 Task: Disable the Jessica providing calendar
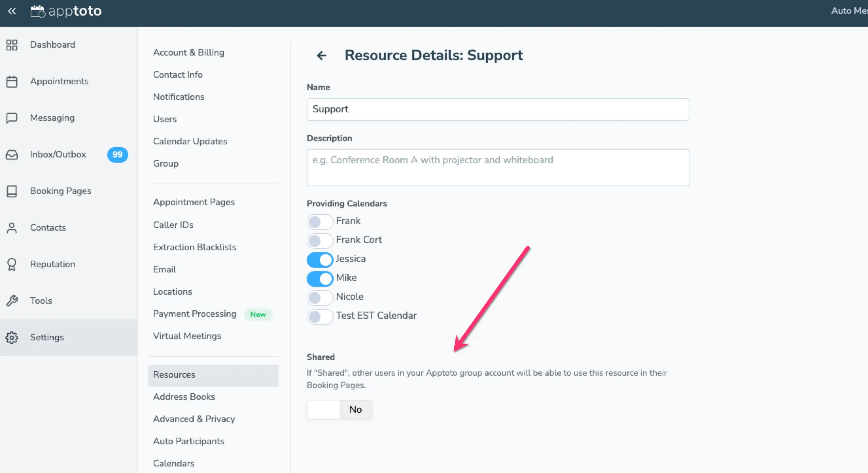[x=320, y=260]
